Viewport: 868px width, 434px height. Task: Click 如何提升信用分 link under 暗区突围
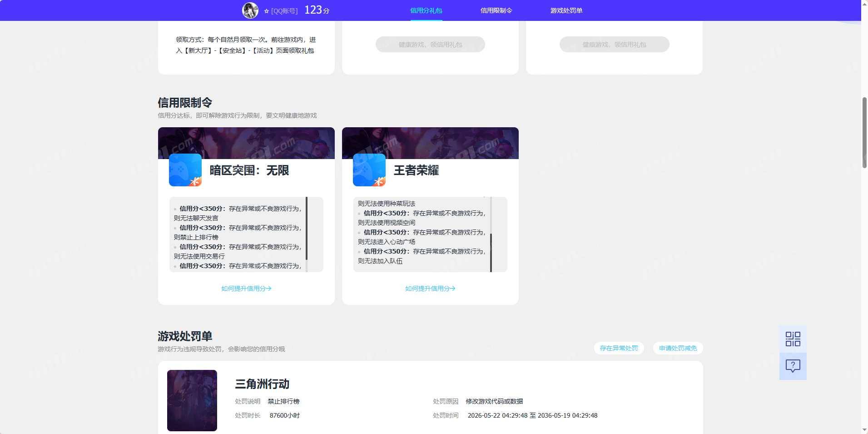tap(246, 289)
